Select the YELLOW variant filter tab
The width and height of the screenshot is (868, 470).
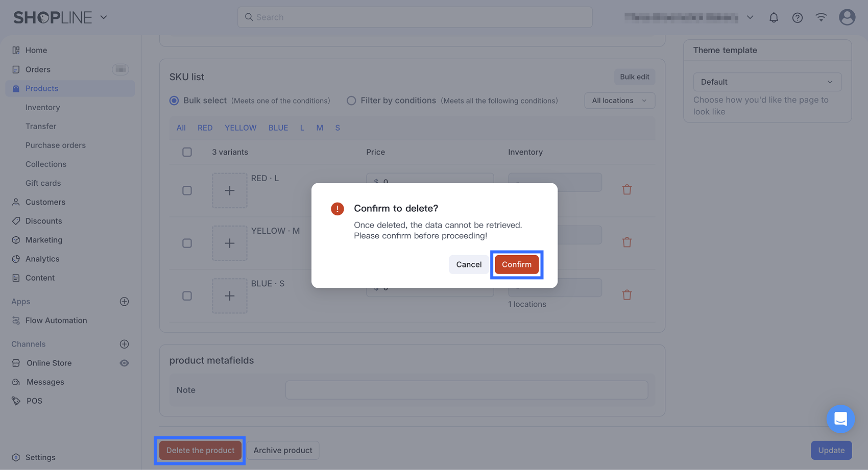240,128
